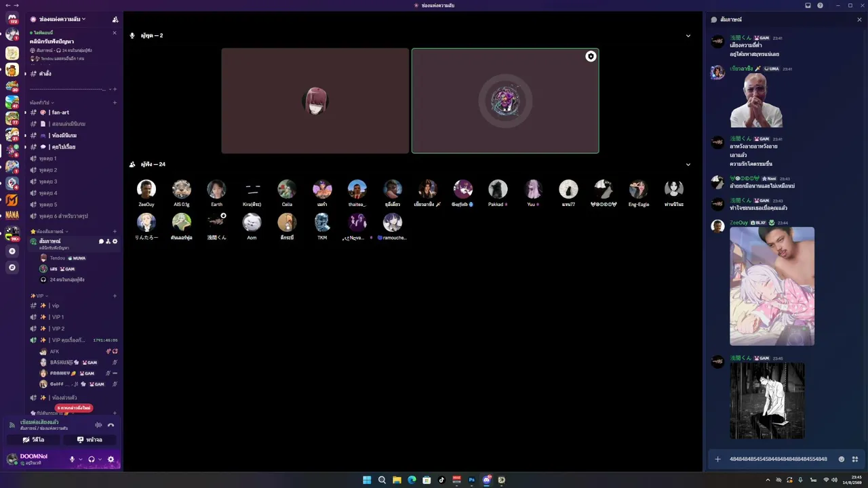Open the server name dropdown menu
Image resolution: width=868 pixels, height=488 pixels.
[x=62, y=20]
